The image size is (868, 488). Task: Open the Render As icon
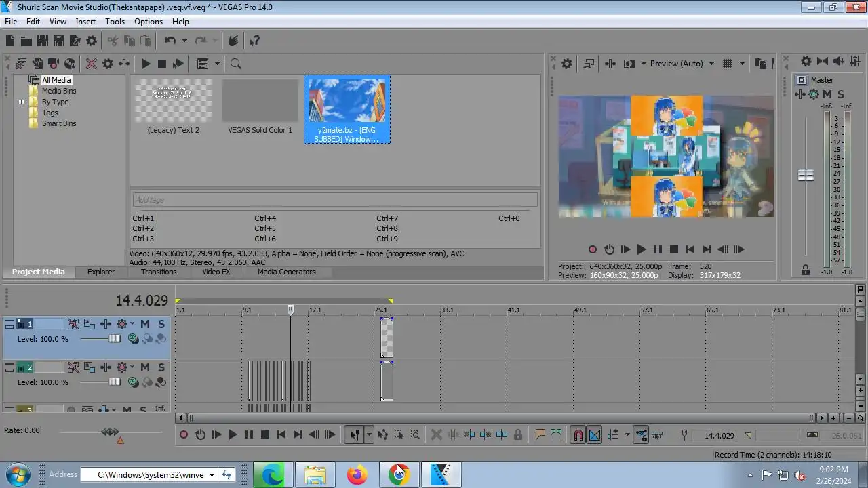click(75, 41)
